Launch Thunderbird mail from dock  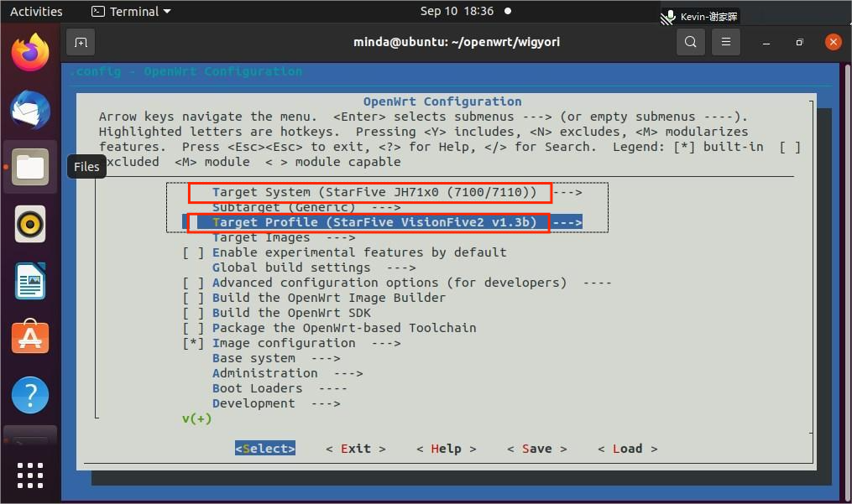tap(30, 110)
